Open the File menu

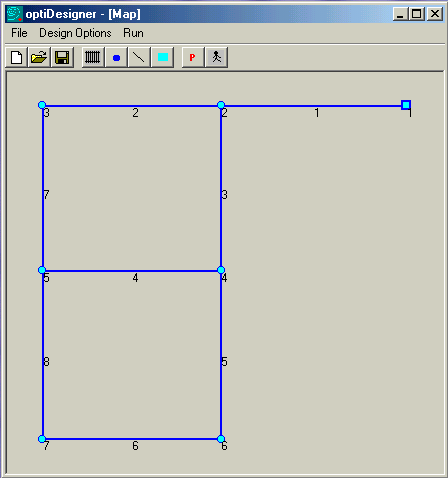coord(19,33)
